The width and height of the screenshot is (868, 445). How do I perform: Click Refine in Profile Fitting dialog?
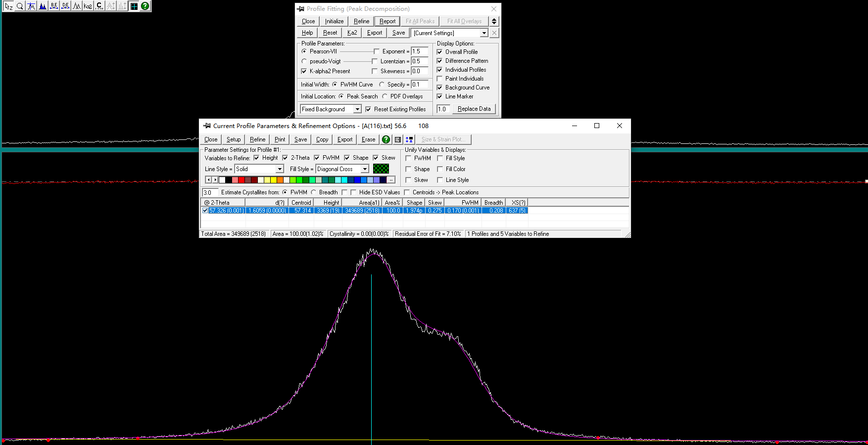361,21
